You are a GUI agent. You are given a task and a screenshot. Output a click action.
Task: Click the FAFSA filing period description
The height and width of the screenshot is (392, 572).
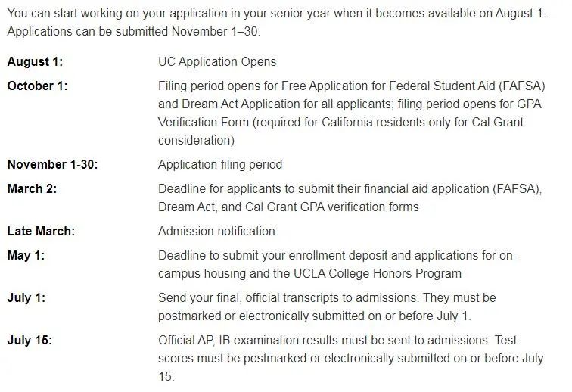[351, 114]
